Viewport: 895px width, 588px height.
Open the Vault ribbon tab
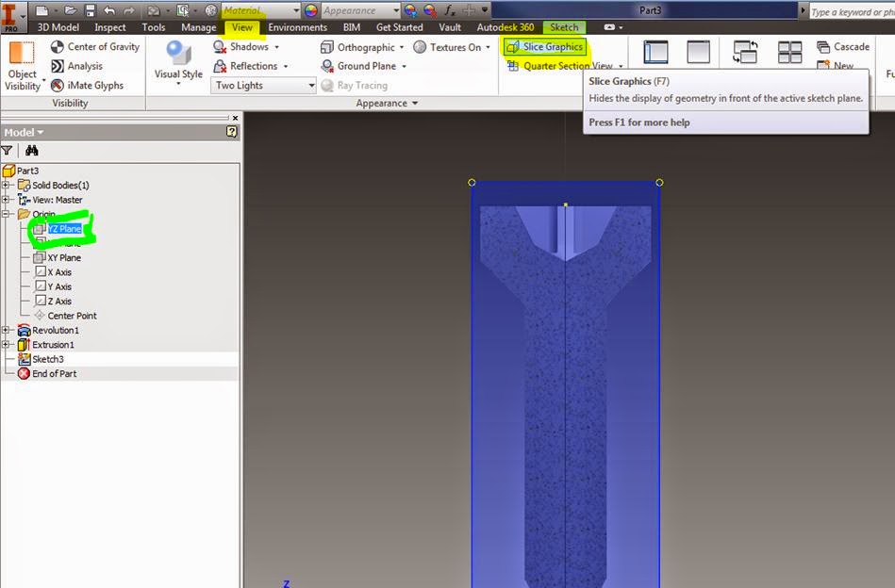coord(450,27)
